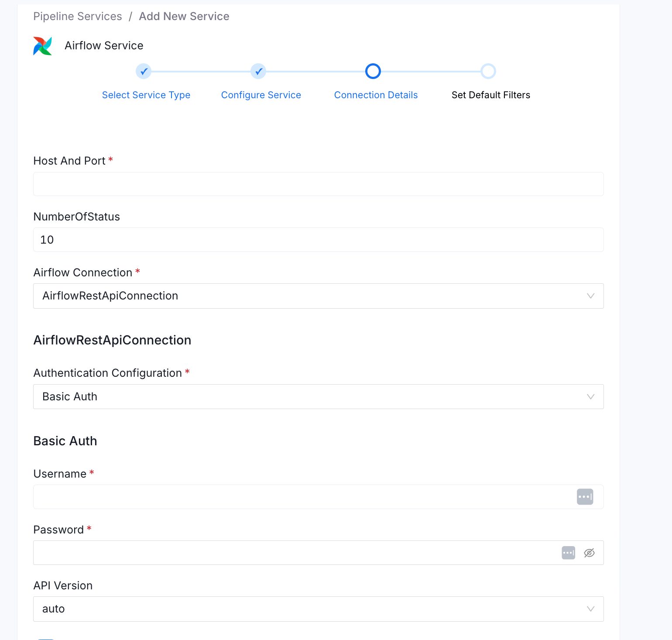Click password manager icon in Password field
Image resolution: width=672 pixels, height=640 pixels.
pos(568,553)
